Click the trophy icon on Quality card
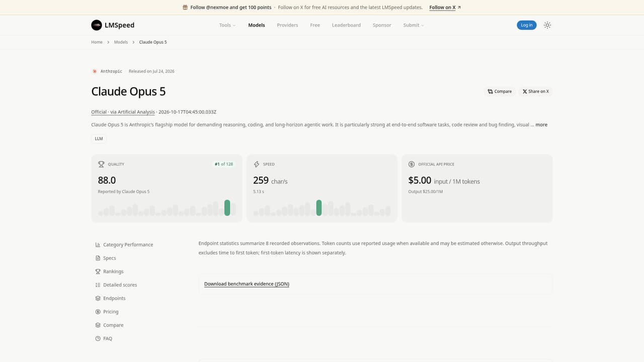 click(101, 164)
